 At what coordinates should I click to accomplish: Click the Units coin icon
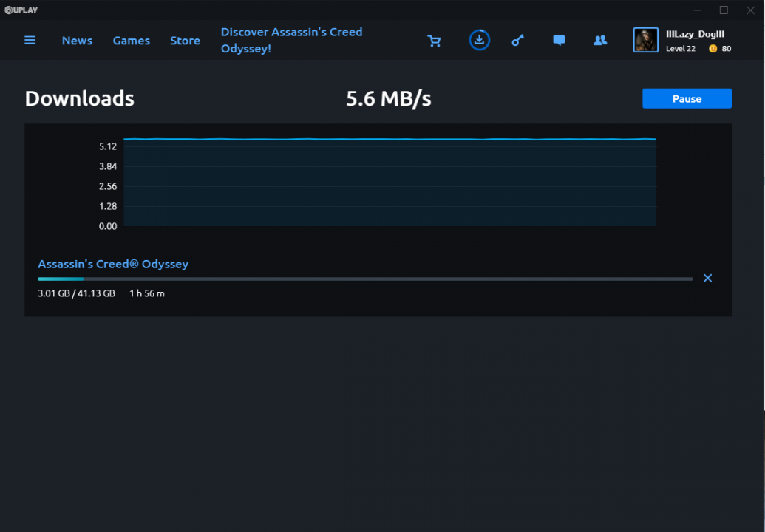click(x=713, y=48)
